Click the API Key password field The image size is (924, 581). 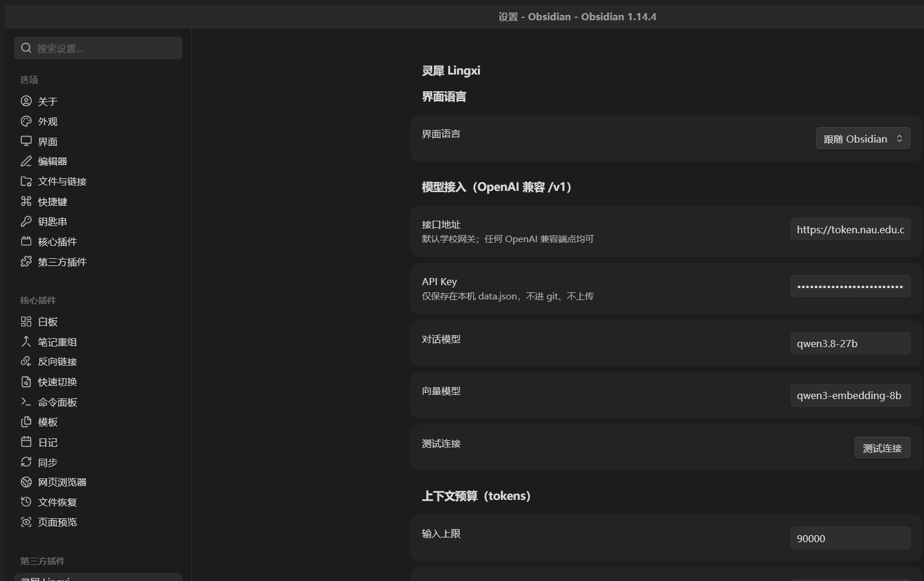click(x=850, y=286)
